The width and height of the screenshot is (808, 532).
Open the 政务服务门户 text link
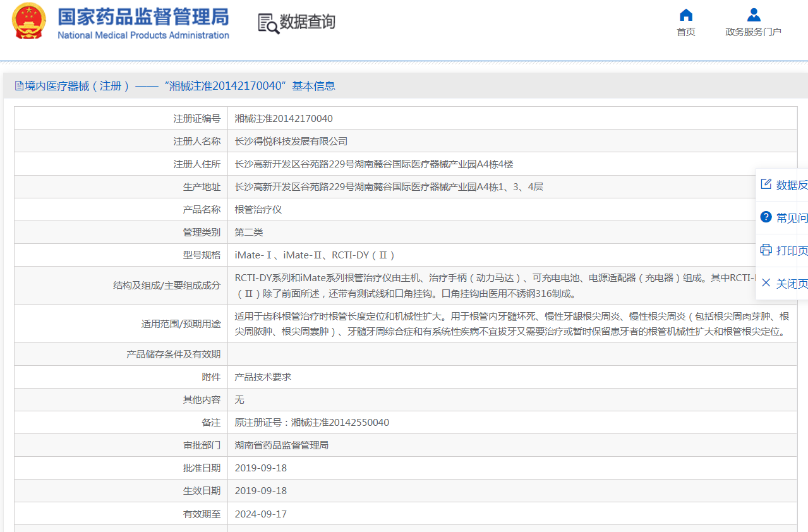pos(753,32)
